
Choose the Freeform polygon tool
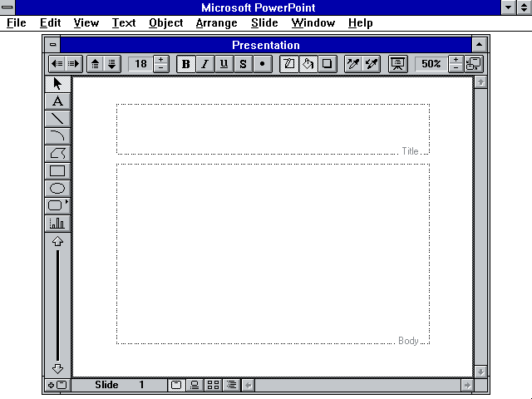(57, 153)
